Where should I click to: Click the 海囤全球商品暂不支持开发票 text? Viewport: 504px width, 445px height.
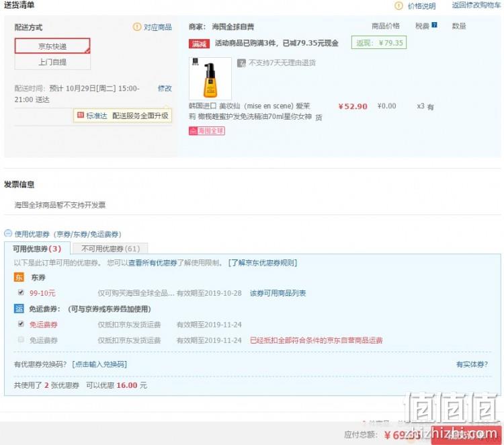[x=60, y=205]
